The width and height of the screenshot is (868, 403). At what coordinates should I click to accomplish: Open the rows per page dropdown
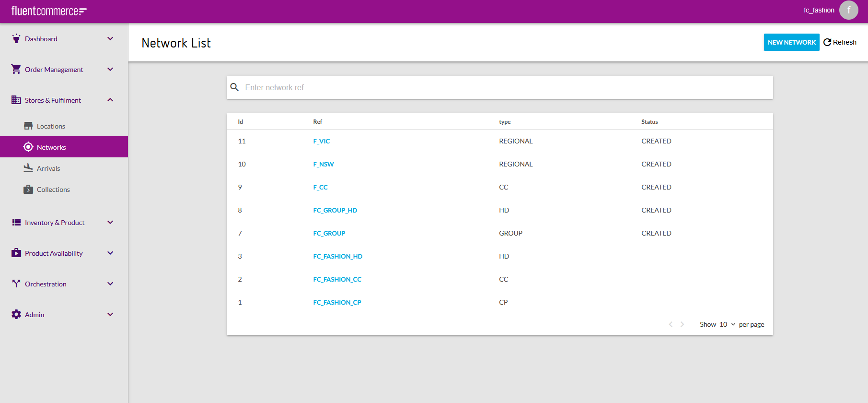point(727,325)
